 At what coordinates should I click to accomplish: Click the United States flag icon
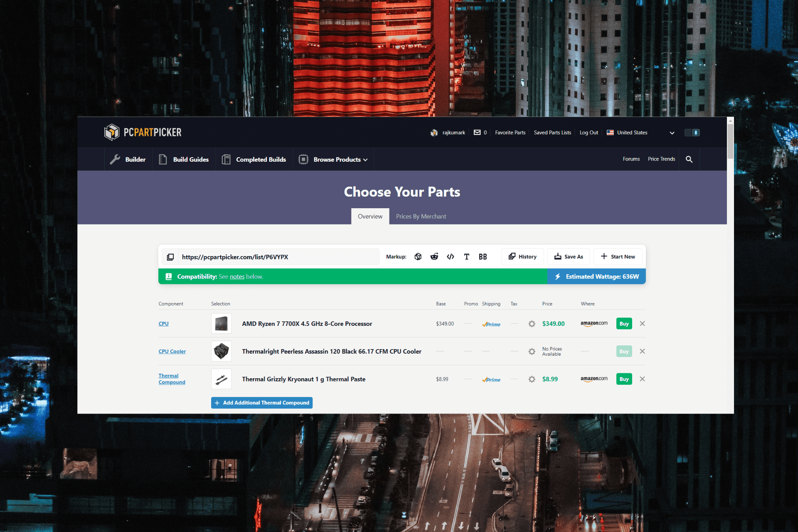(x=610, y=133)
